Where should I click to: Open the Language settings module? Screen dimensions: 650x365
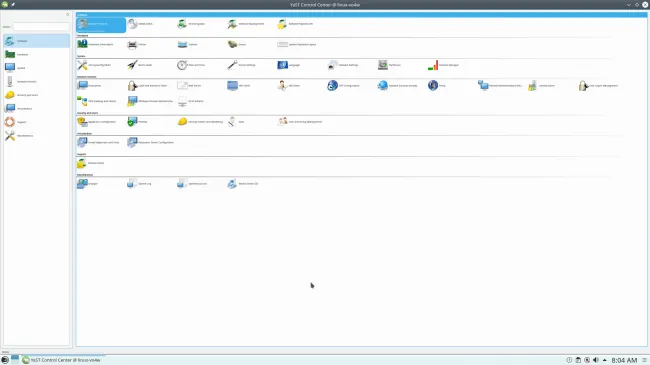point(289,65)
